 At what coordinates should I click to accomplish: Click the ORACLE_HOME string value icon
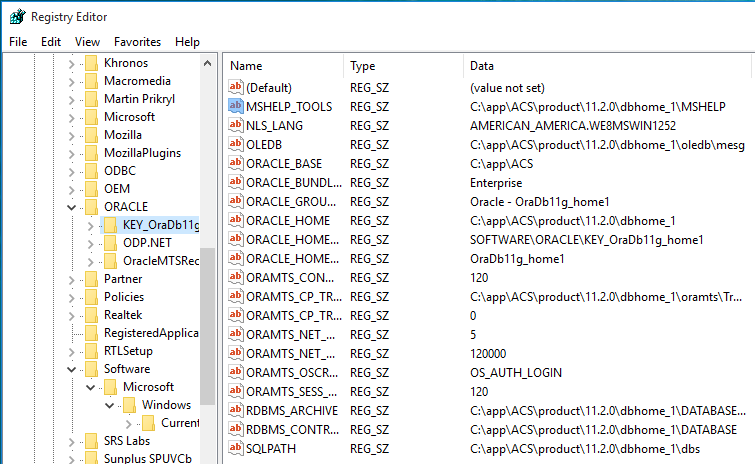[x=235, y=220]
